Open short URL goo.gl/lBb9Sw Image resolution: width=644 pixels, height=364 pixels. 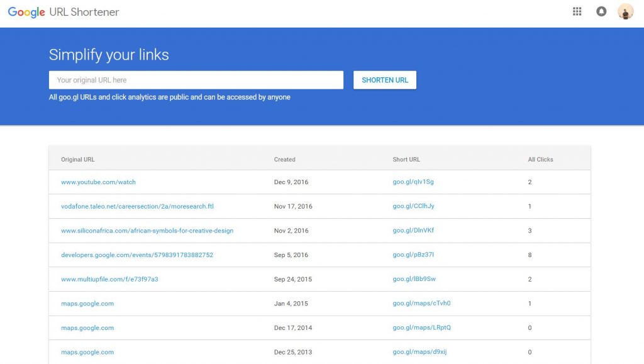point(414,279)
